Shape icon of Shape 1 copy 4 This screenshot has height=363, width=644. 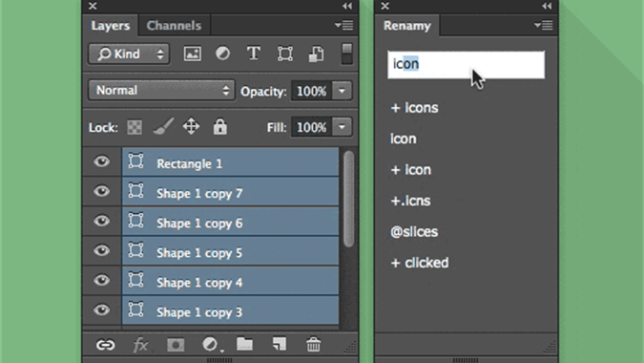(135, 280)
